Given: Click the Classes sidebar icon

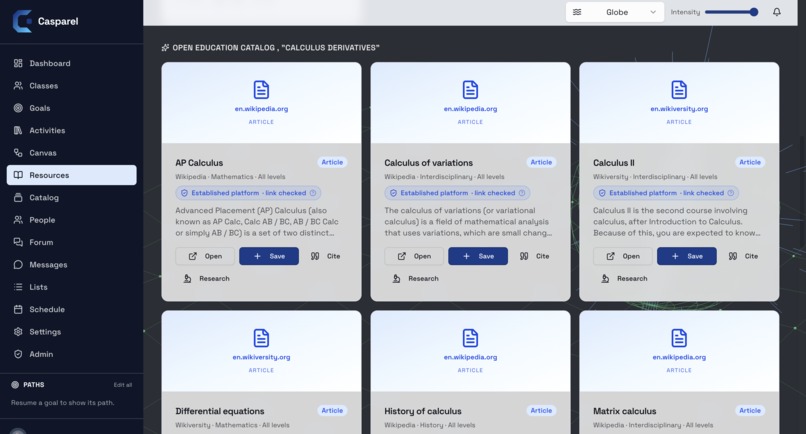Looking at the screenshot, I should (x=18, y=85).
